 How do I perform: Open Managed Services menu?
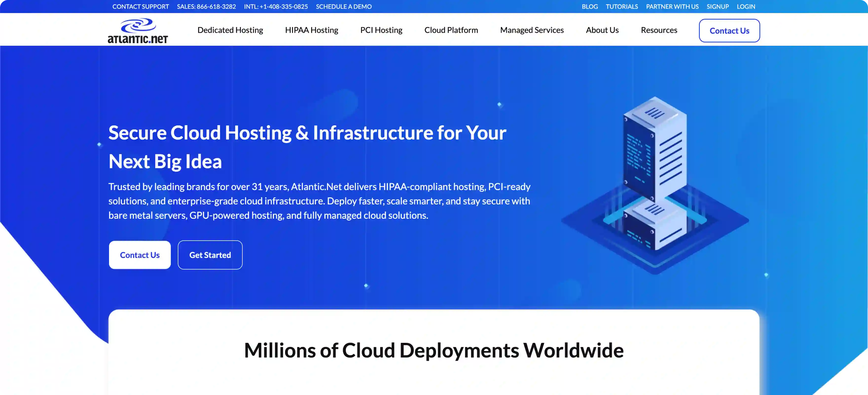click(532, 30)
